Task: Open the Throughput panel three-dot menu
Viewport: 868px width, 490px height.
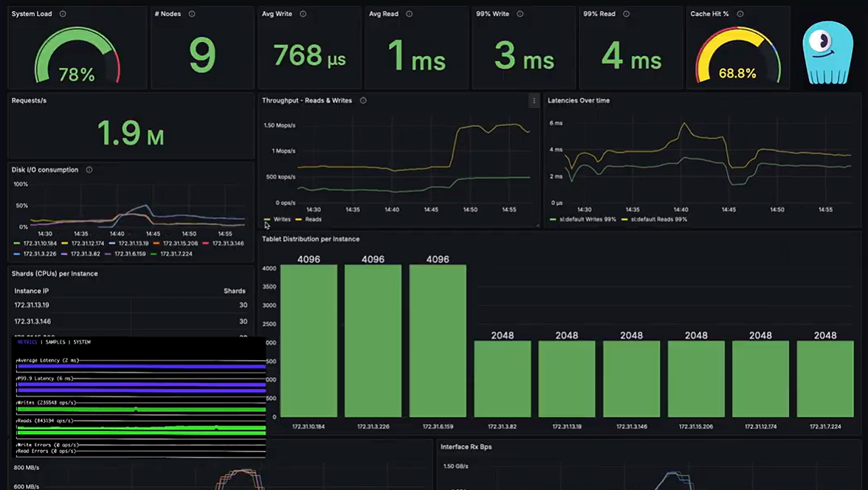Action: (534, 101)
